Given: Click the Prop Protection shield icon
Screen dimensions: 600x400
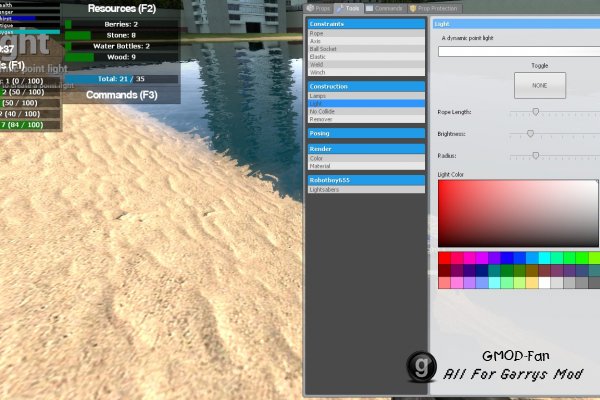Looking at the screenshot, I should (413, 8).
